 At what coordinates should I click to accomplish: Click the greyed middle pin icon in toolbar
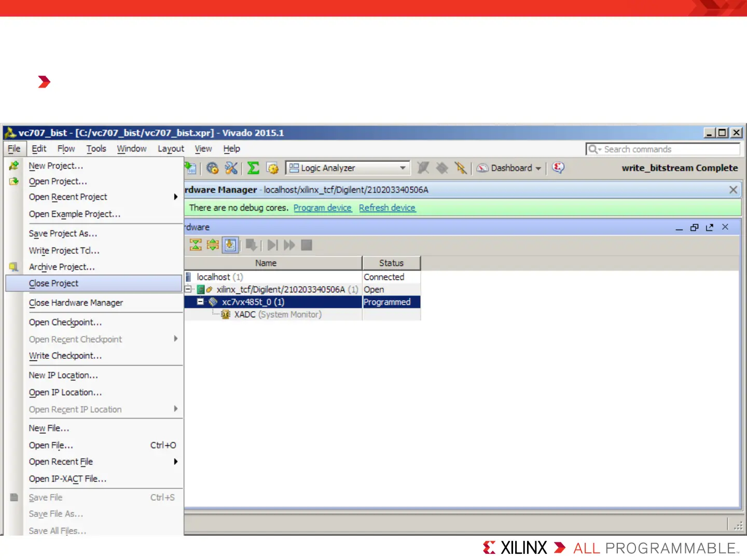point(442,167)
